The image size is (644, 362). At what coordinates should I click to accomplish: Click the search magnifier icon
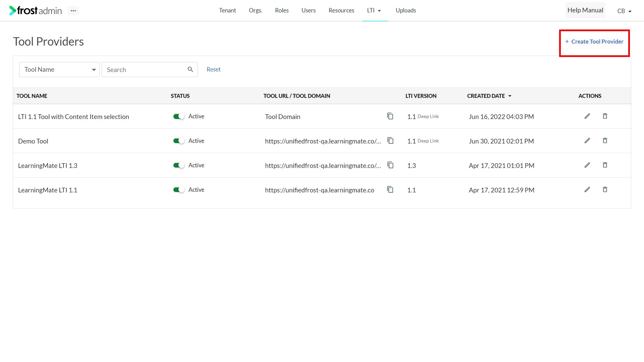coord(190,69)
